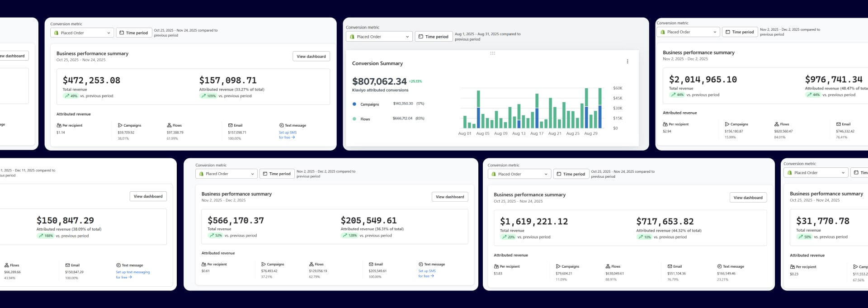Click Shopify bag icon above the $472,253.08 summary
Viewport: 868px width, 308px height.
pos(56,33)
